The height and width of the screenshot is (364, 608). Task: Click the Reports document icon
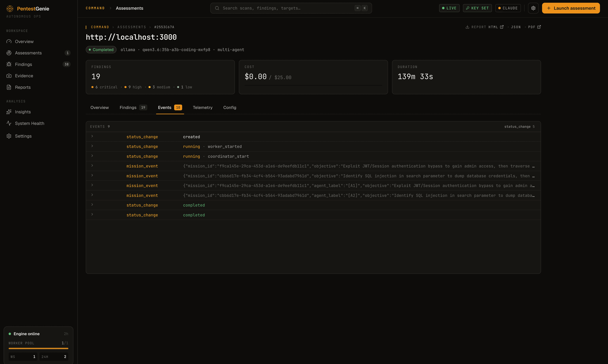coord(9,87)
